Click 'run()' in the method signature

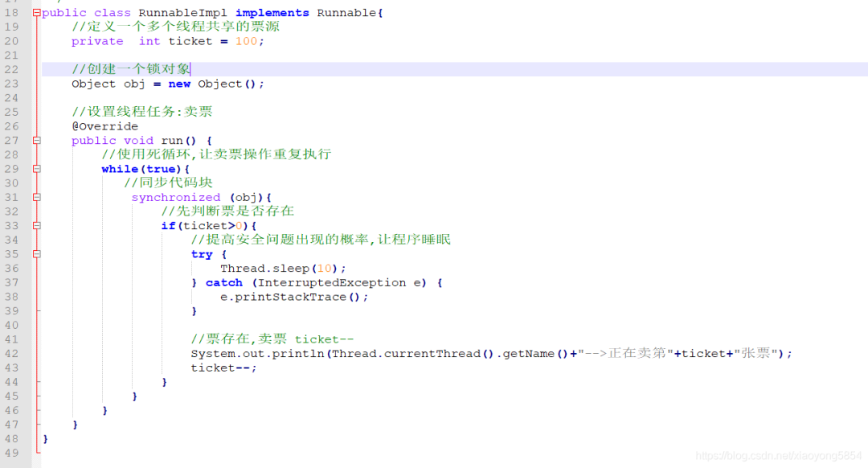click(178, 141)
